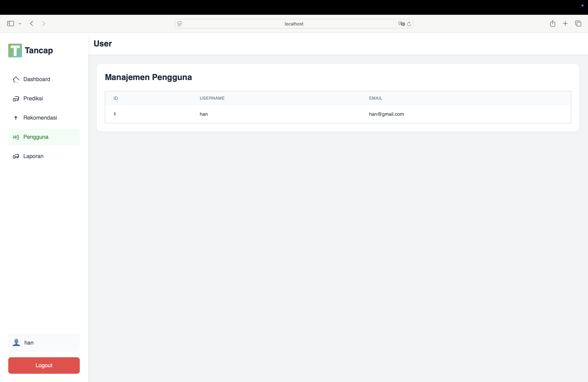Viewport: 588px width, 382px height.
Task: Click the han profile card
Action: point(44,342)
